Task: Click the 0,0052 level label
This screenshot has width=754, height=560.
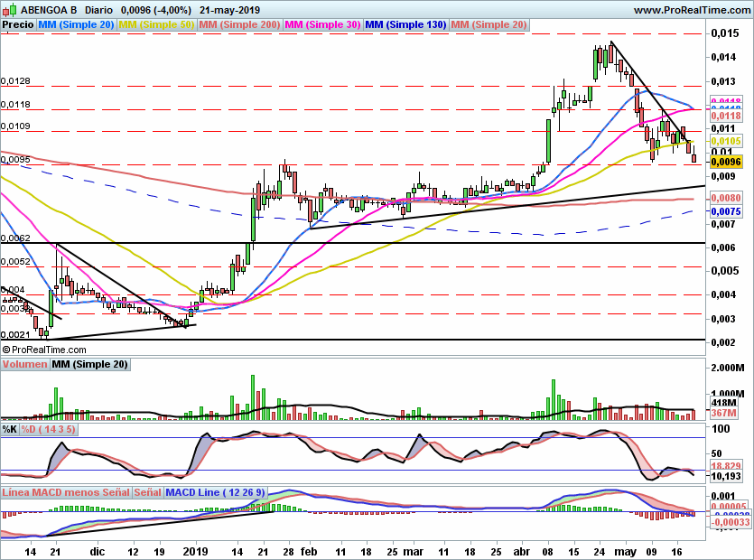Action: (x=15, y=261)
